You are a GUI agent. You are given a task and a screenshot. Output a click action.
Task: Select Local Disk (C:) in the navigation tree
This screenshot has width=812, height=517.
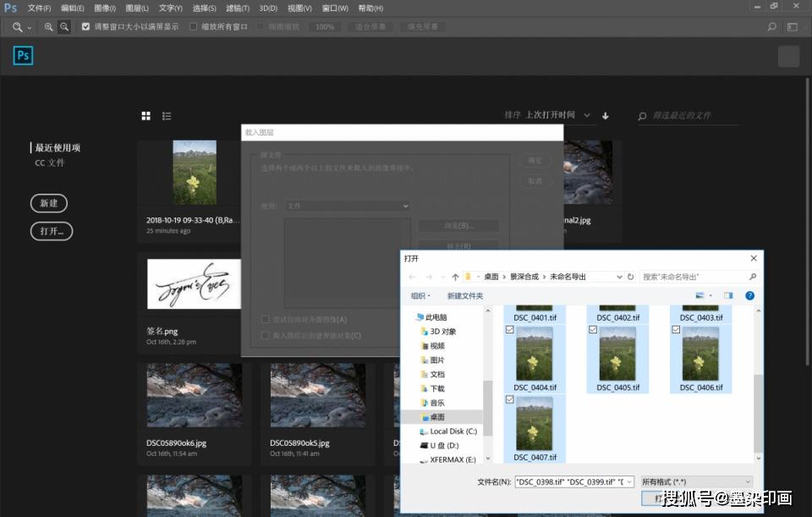453,432
